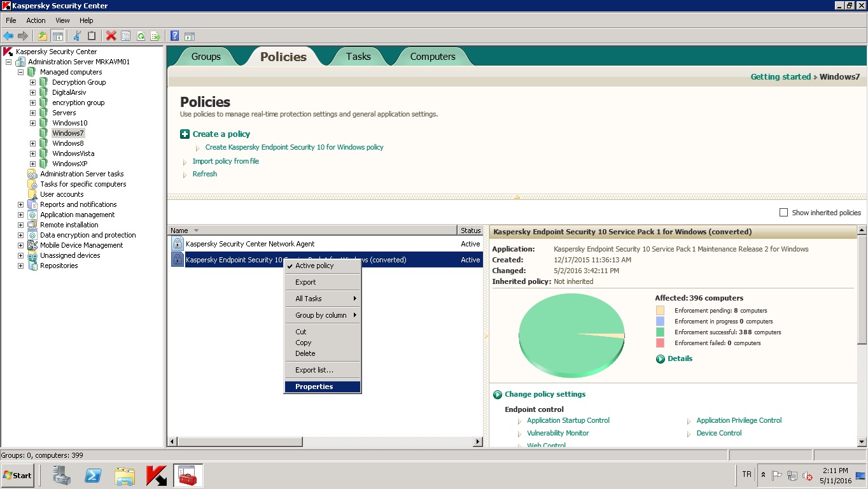Click the blue Back arrow in toolbar
The width and height of the screenshot is (868, 489).
(x=8, y=36)
